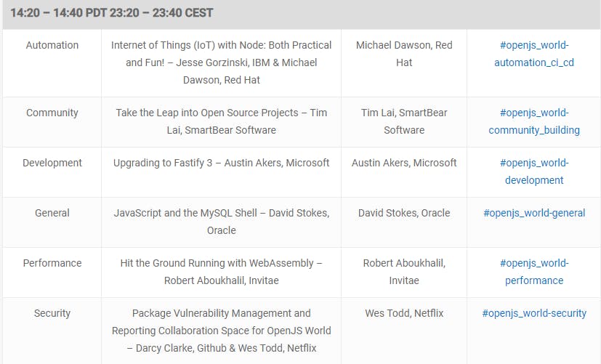Click the Upgrading to Fastify 3 session title

[221, 163]
